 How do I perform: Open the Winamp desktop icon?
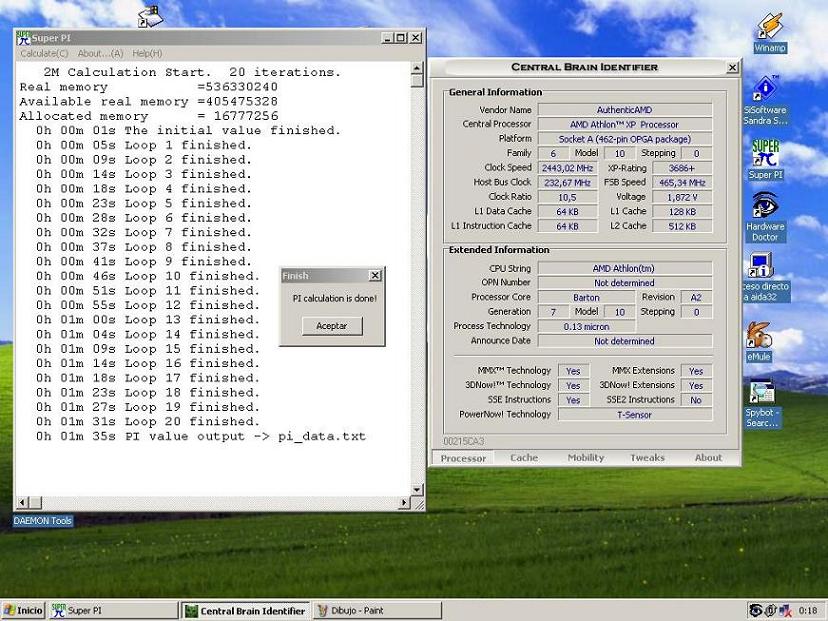point(769,27)
